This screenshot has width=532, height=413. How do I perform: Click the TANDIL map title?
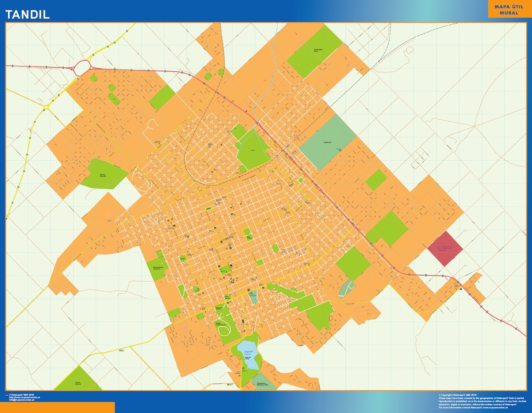click(x=27, y=14)
